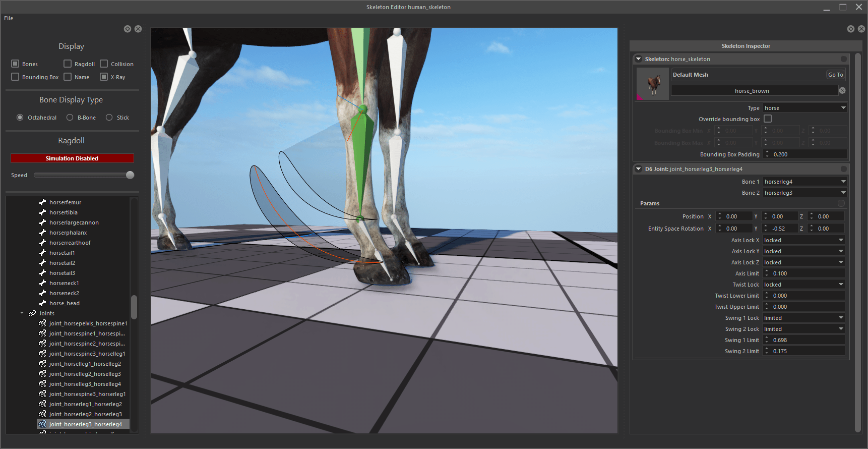Viewport: 868px width, 449px height.
Task: Click the Simulation Disabled button
Action: tap(72, 158)
